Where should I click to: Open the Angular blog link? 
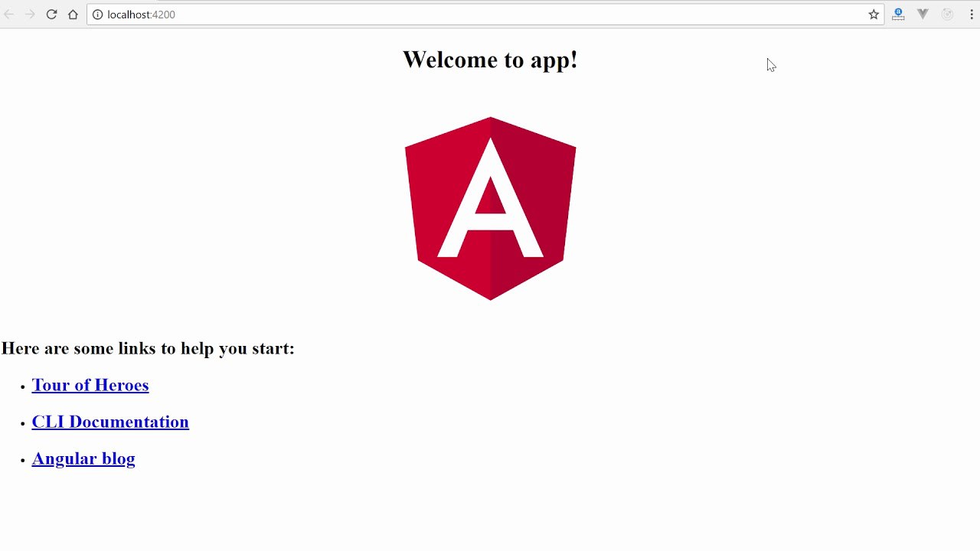point(83,458)
